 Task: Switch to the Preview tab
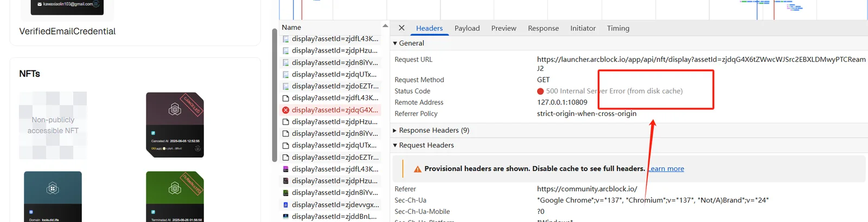pos(503,28)
